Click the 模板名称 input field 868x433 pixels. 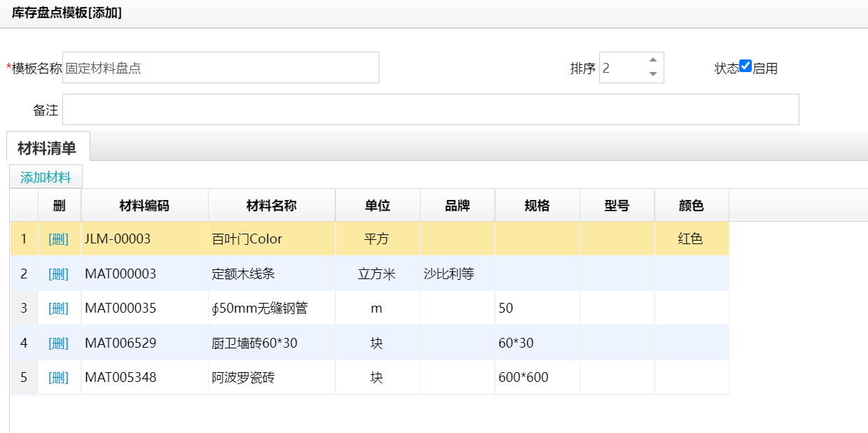coord(220,68)
